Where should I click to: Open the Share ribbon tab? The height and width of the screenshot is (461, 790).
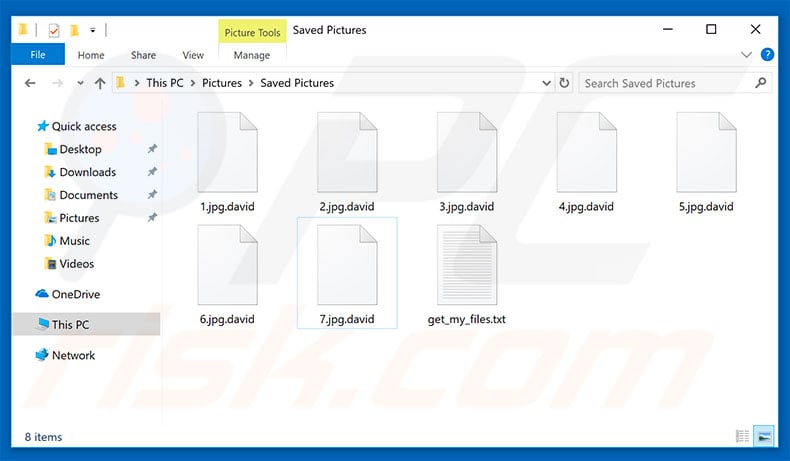[x=143, y=55]
